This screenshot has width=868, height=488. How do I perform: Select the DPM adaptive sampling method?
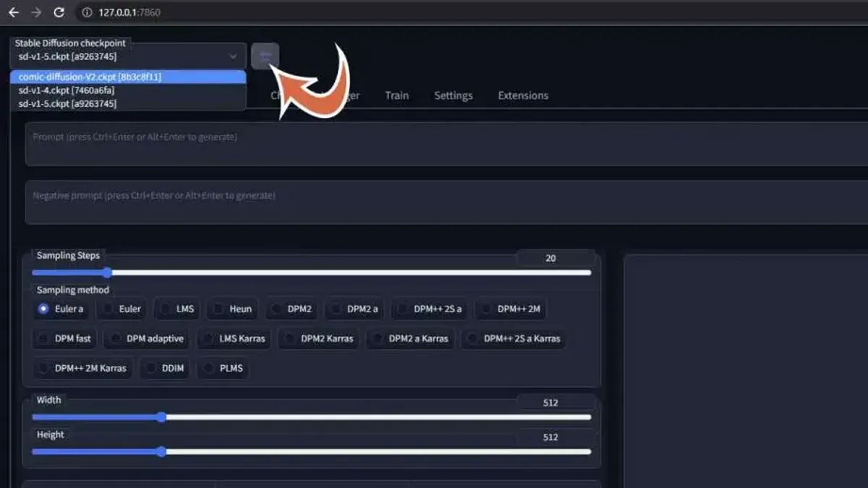(147, 338)
